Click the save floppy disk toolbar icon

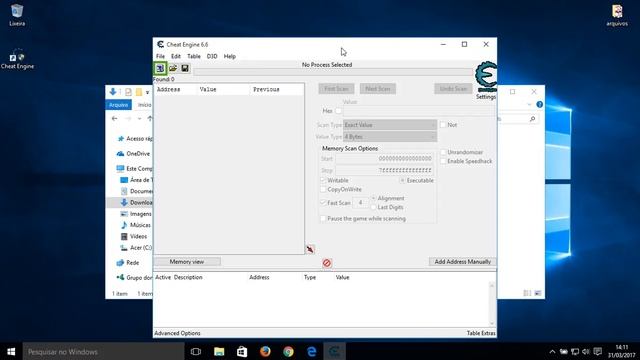pyautogui.click(x=185, y=68)
